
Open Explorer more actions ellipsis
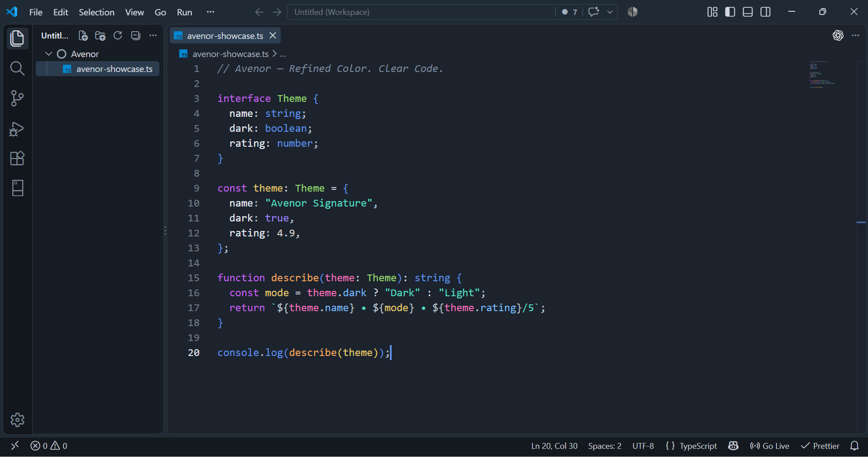pos(153,36)
